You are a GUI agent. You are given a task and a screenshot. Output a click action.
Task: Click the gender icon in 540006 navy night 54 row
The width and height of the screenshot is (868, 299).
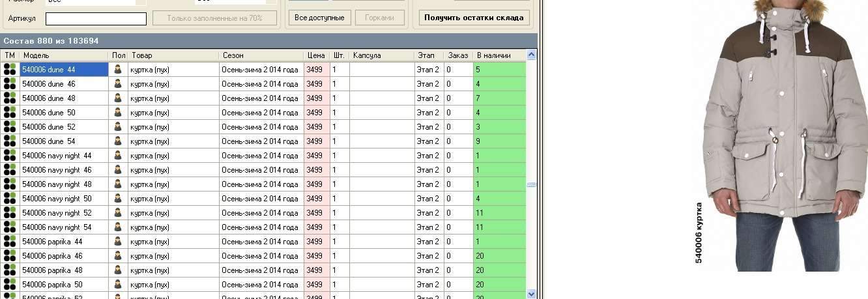[x=118, y=227]
